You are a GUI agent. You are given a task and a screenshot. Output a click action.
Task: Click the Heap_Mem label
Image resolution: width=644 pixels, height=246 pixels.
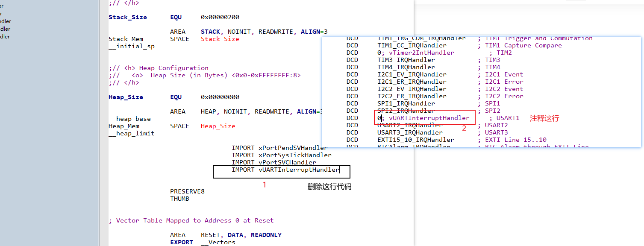click(124, 126)
